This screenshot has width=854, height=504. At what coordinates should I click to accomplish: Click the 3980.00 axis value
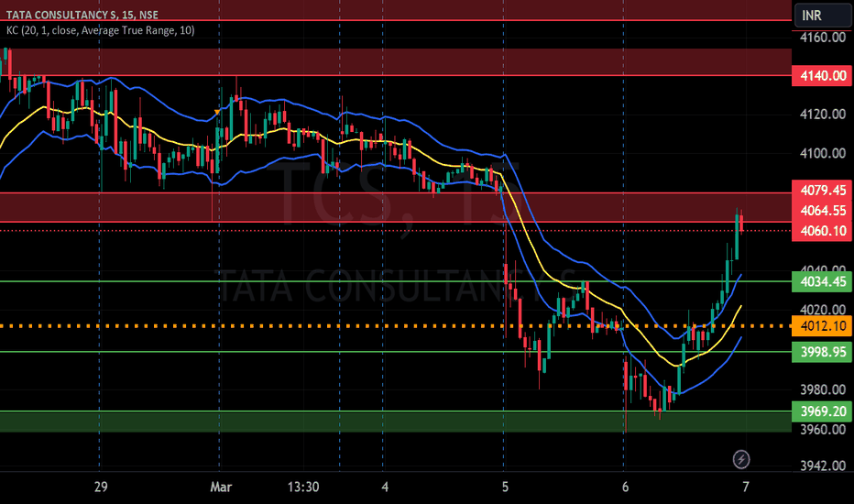pos(823,389)
